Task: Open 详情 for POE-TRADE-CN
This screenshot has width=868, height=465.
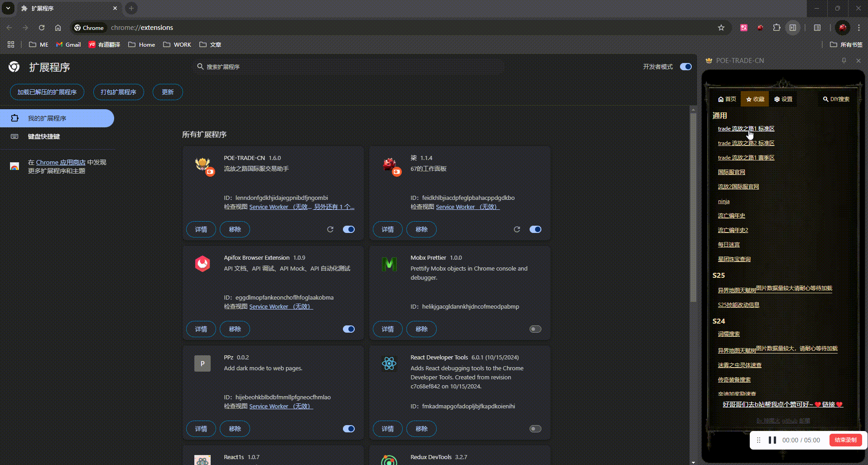Action: click(201, 229)
